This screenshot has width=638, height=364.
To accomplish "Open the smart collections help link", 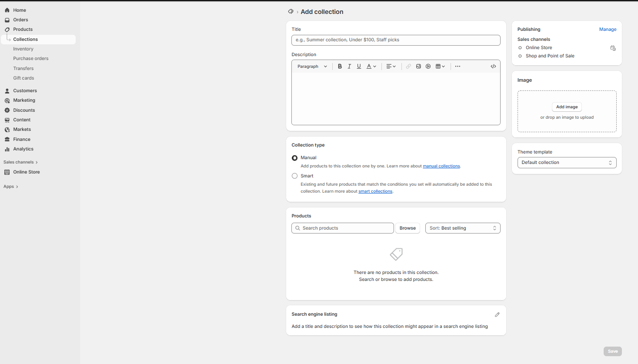I will point(375,191).
